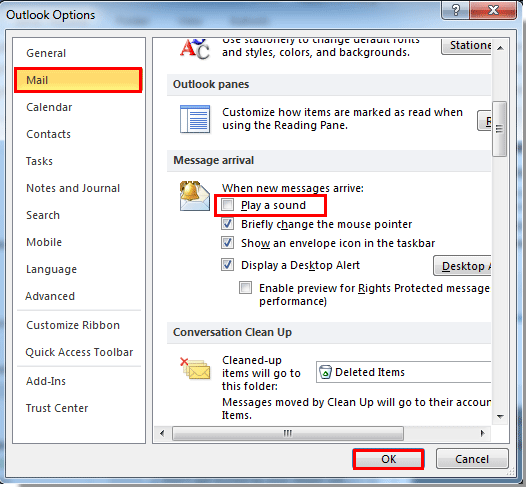Image resolution: width=526 pixels, height=487 pixels.
Task: Click the Conversation Clean Up envelopes icon
Action: (x=195, y=369)
